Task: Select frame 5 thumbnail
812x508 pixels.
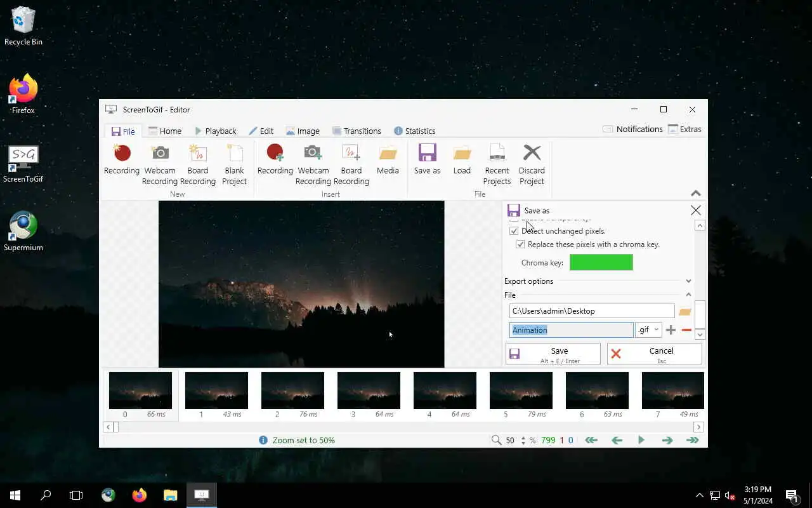Action: pos(521,394)
